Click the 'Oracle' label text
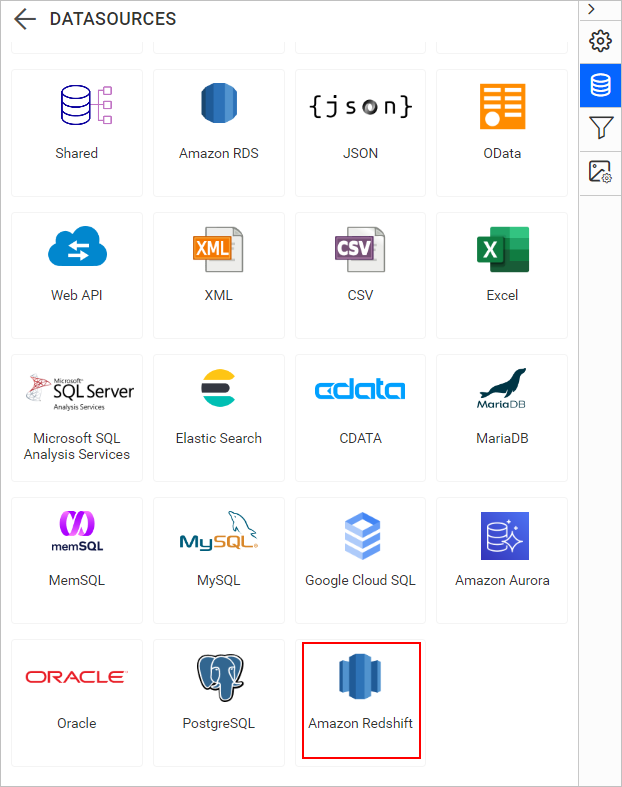Viewport: 622px width, 787px height. pyautogui.click(x=76, y=723)
